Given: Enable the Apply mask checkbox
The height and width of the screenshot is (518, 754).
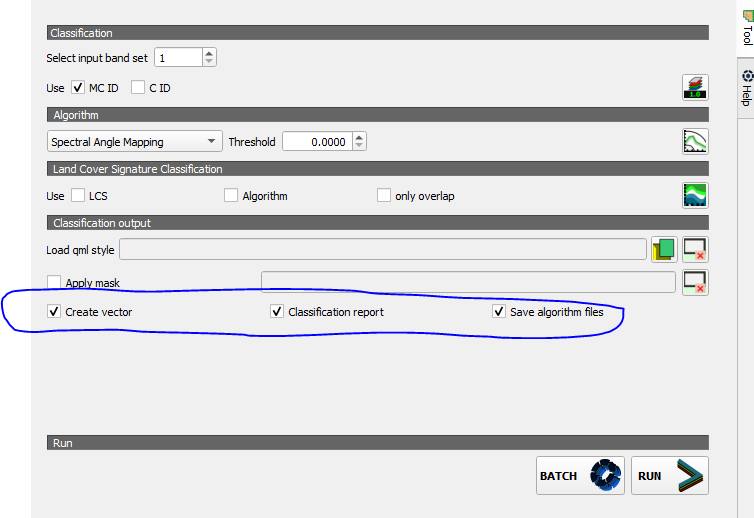Looking at the screenshot, I should (54, 282).
